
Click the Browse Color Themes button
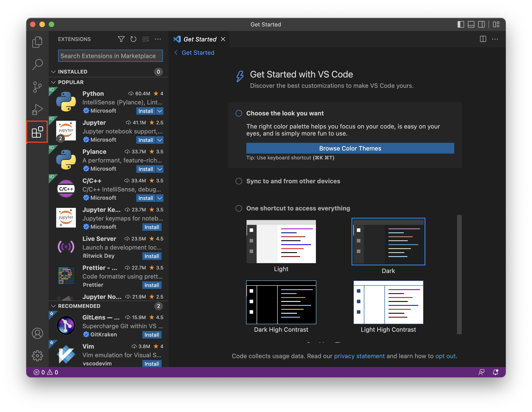(x=350, y=148)
